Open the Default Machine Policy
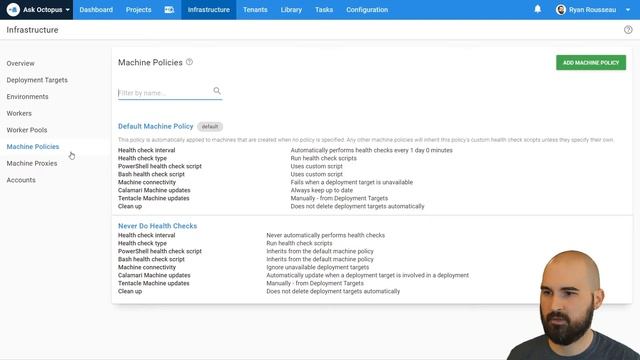 [x=156, y=127]
